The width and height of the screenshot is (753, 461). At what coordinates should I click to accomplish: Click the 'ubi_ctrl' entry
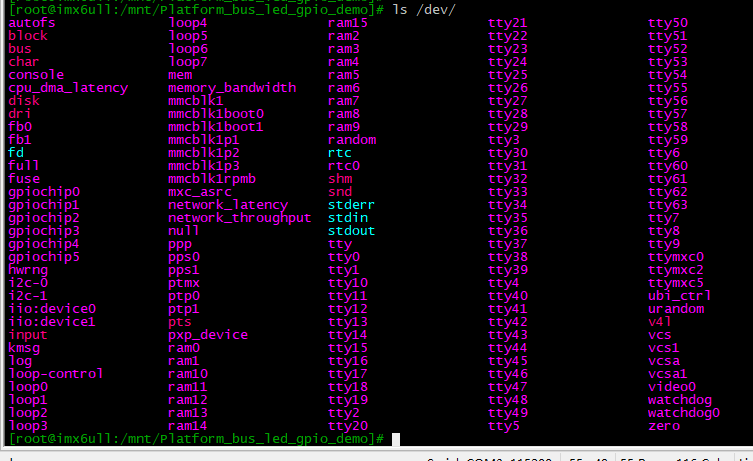pos(680,296)
